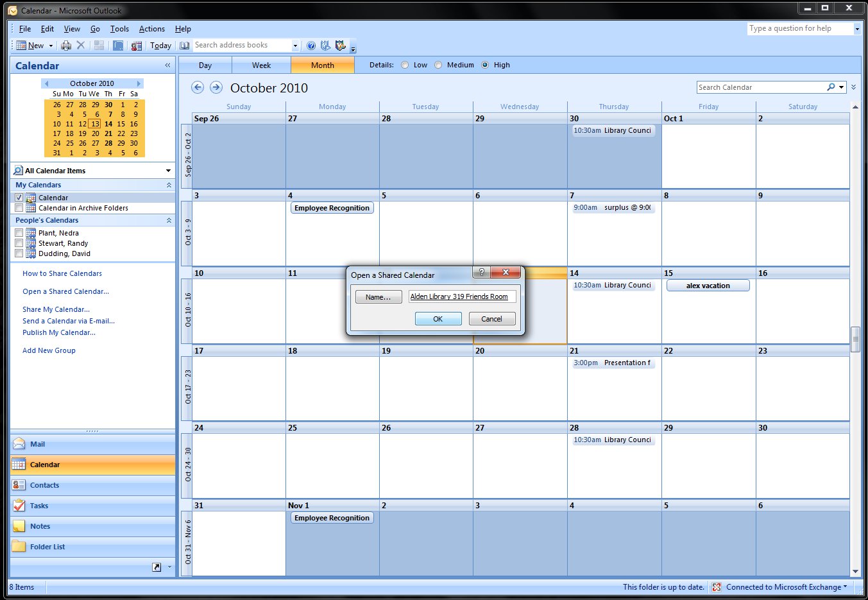Select the Low details radio button
The width and height of the screenshot is (868, 600).
pyautogui.click(x=405, y=65)
